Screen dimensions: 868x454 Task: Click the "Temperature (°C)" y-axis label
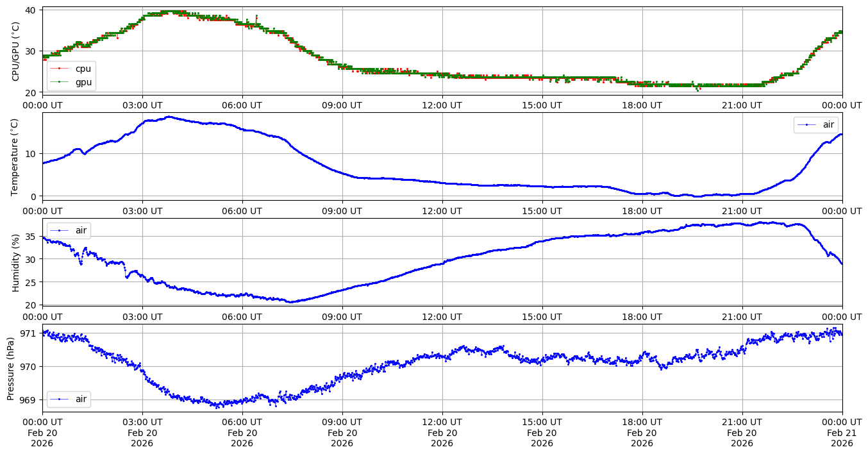(x=16, y=156)
